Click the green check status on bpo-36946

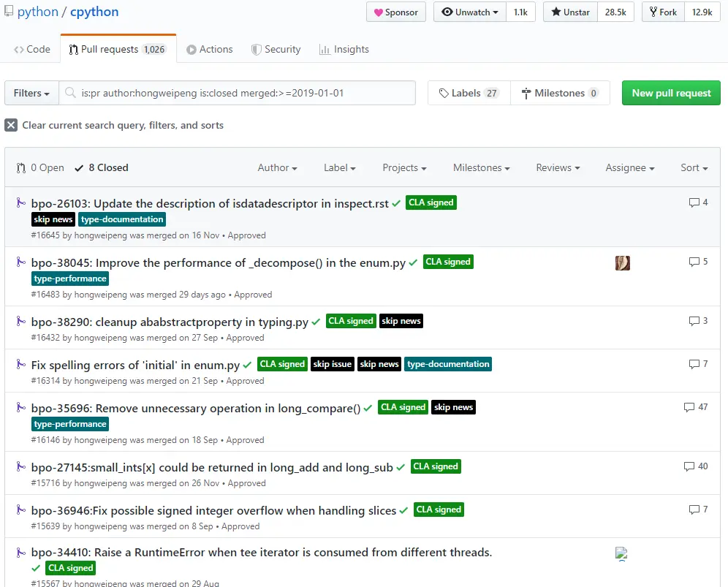point(403,510)
